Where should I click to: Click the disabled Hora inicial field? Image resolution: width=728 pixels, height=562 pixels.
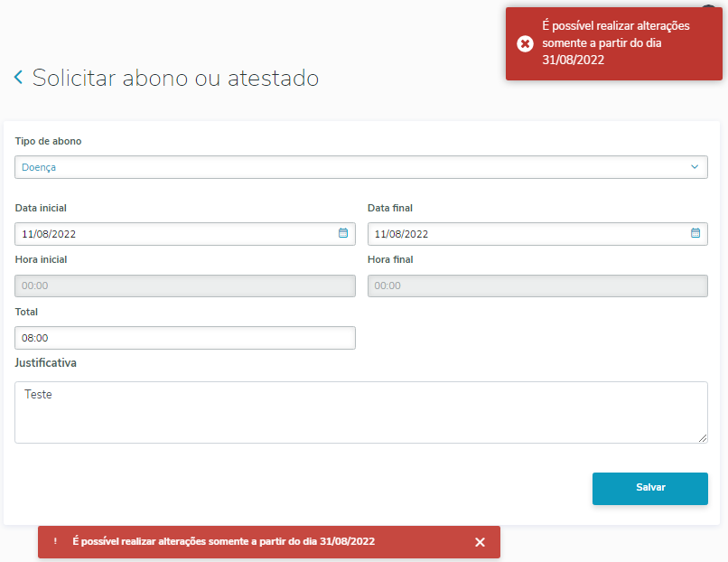[x=185, y=286]
